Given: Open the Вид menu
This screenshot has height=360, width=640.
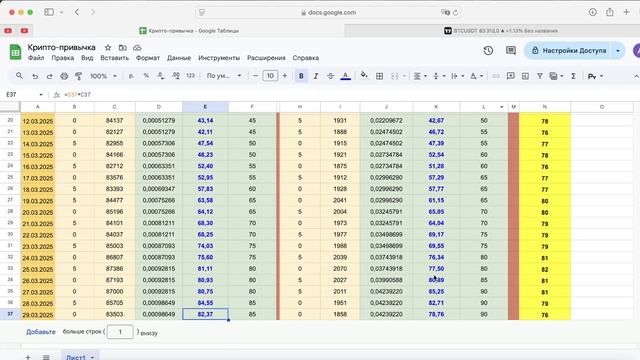Looking at the screenshot, I should click(x=87, y=58).
